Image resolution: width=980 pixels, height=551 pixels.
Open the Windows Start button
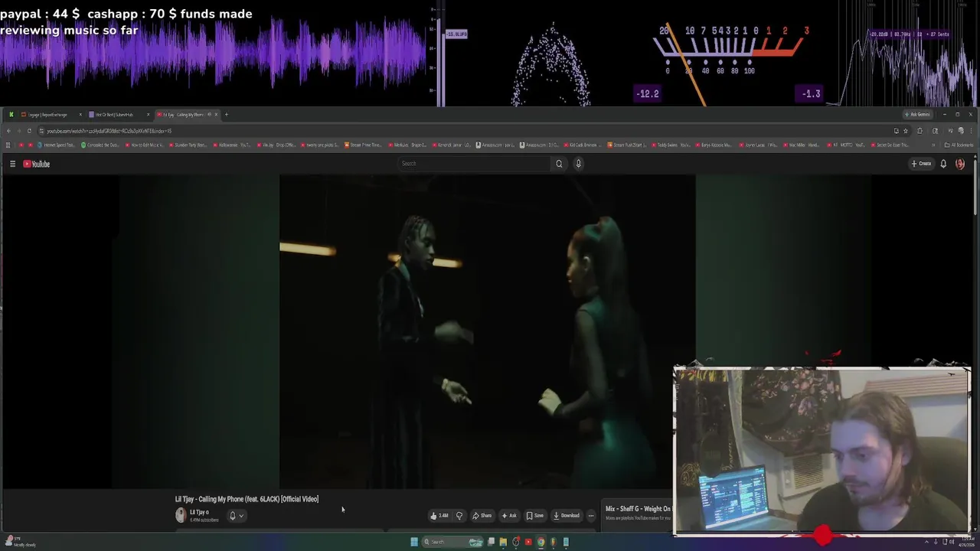(x=414, y=542)
